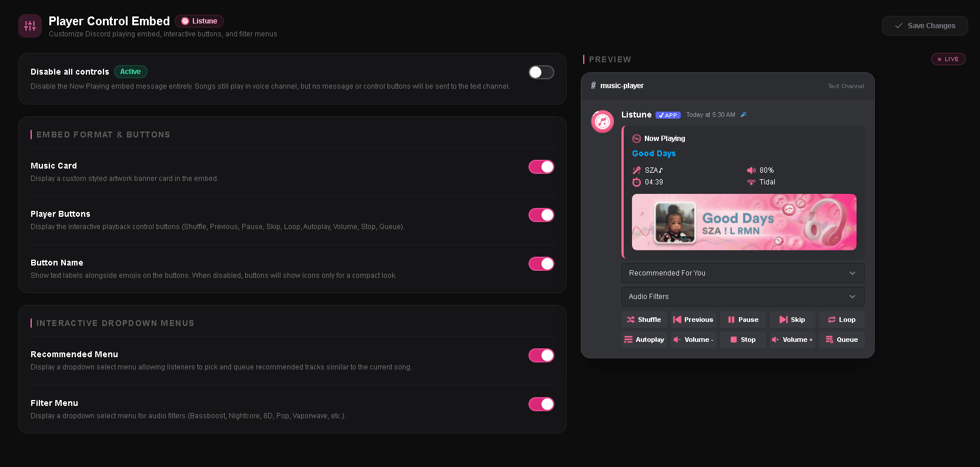Stop playback in the preview
The height and width of the screenshot is (467, 980).
tap(742, 340)
